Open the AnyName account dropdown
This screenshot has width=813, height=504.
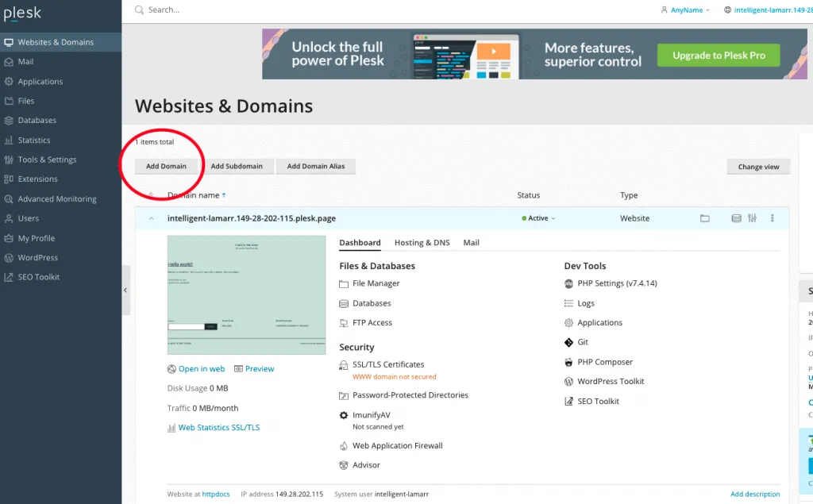point(683,10)
